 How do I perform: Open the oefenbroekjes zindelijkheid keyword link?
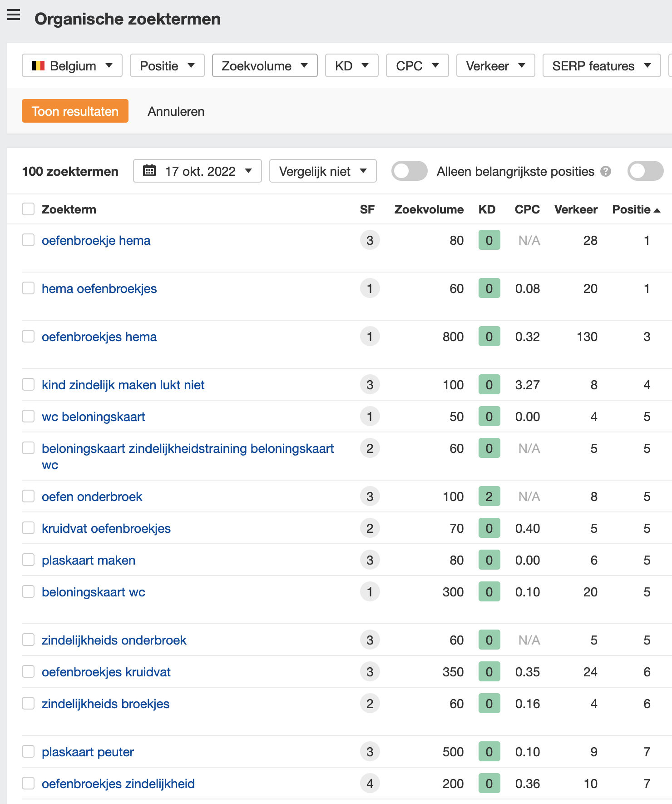click(x=118, y=784)
